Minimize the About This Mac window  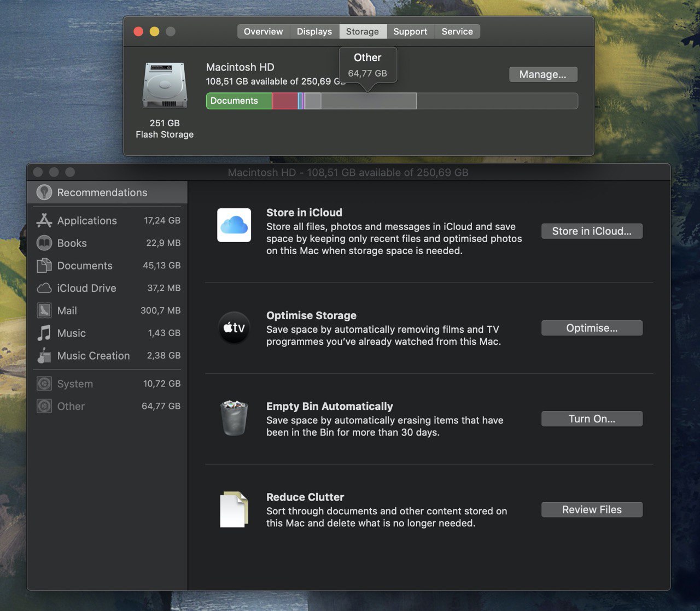(x=154, y=32)
